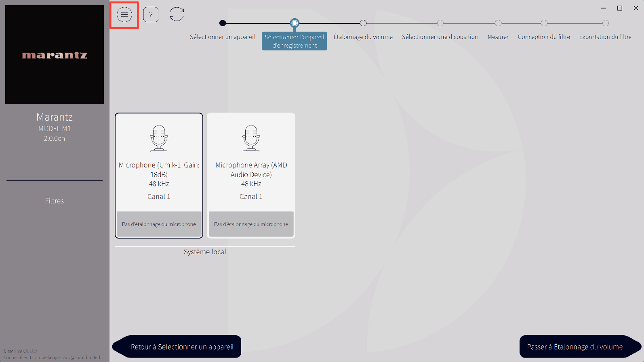Click the active 'Sélectionner l'appareil d'enregistrement' label

[294, 41]
